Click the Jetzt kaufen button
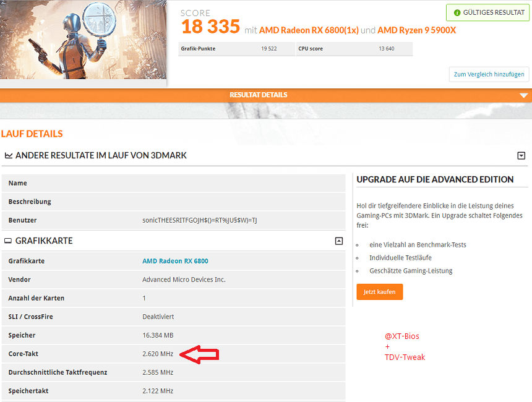Viewport: 532px width, 402px height. [x=379, y=292]
